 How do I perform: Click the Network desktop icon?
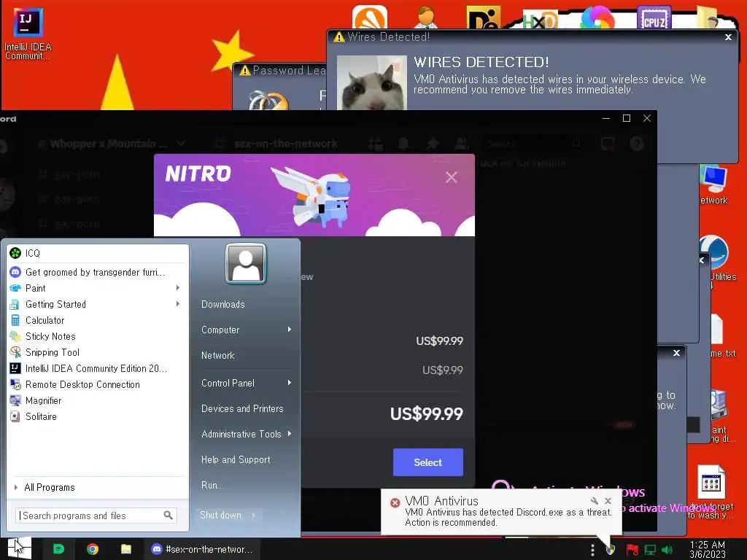(713, 184)
